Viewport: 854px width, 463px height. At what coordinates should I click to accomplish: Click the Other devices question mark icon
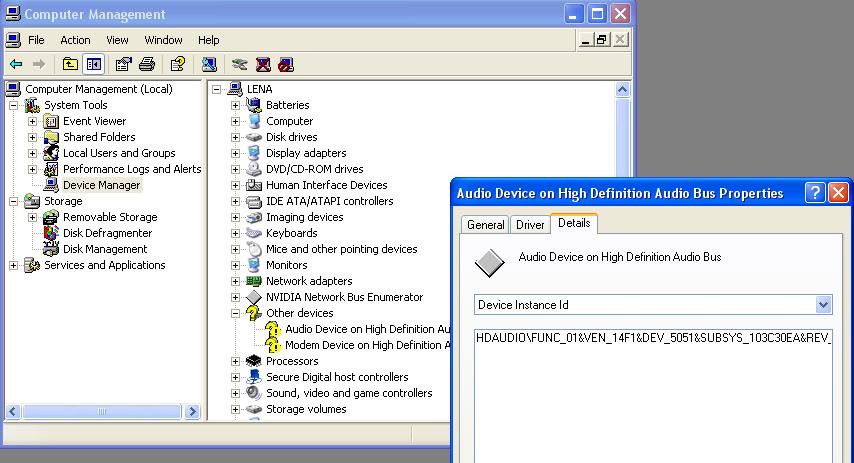[254, 313]
